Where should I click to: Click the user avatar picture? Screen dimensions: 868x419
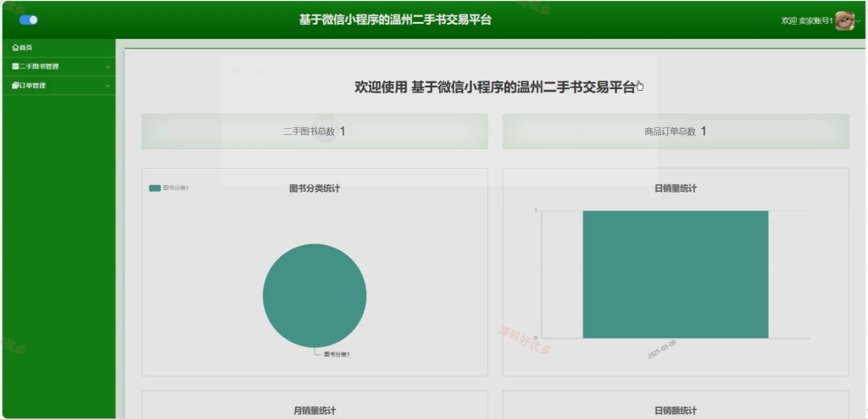point(845,20)
